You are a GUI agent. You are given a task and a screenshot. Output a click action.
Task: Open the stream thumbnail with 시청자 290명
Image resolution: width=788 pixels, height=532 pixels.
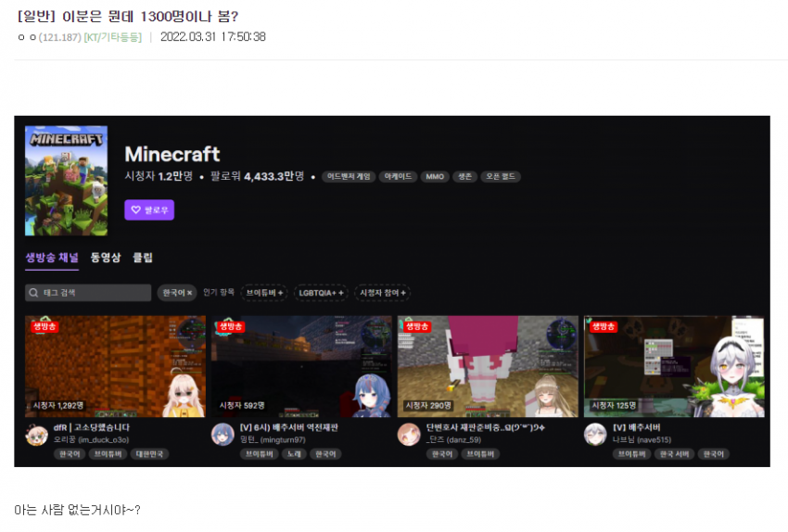pos(488,367)
